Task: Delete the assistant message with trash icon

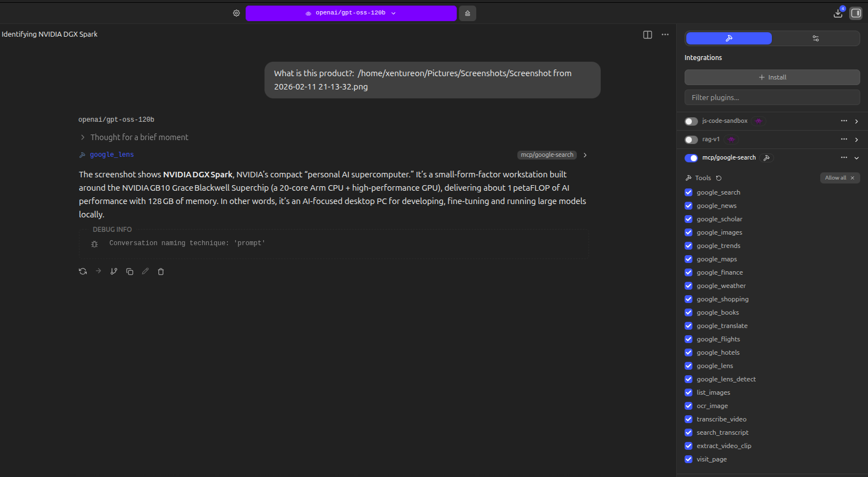Action: tap(161, 271)
